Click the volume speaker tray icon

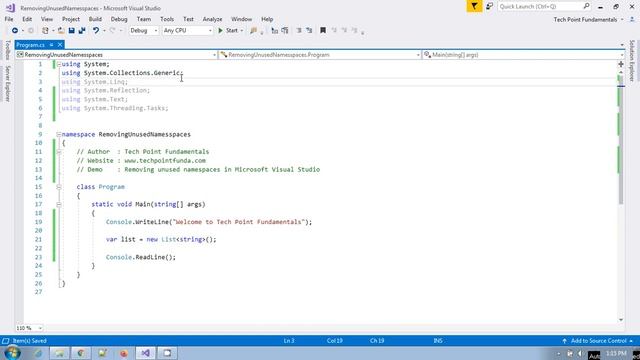tap(580, 353)
